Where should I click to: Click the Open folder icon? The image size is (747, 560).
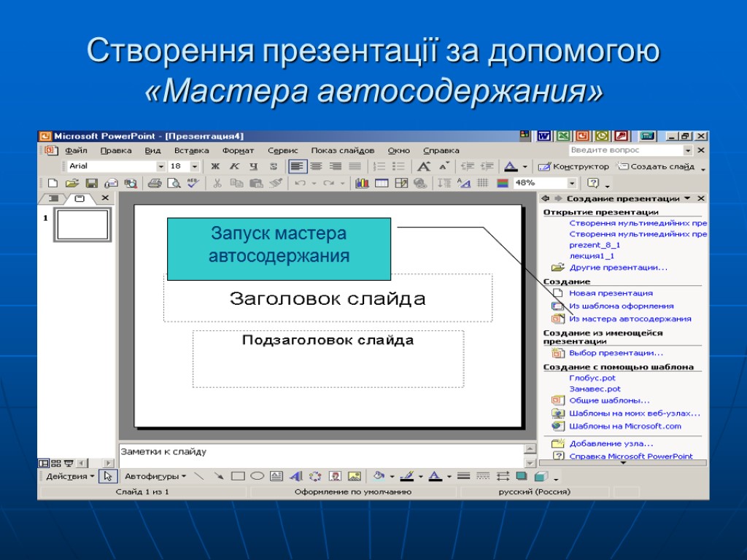tap(72, 183)
